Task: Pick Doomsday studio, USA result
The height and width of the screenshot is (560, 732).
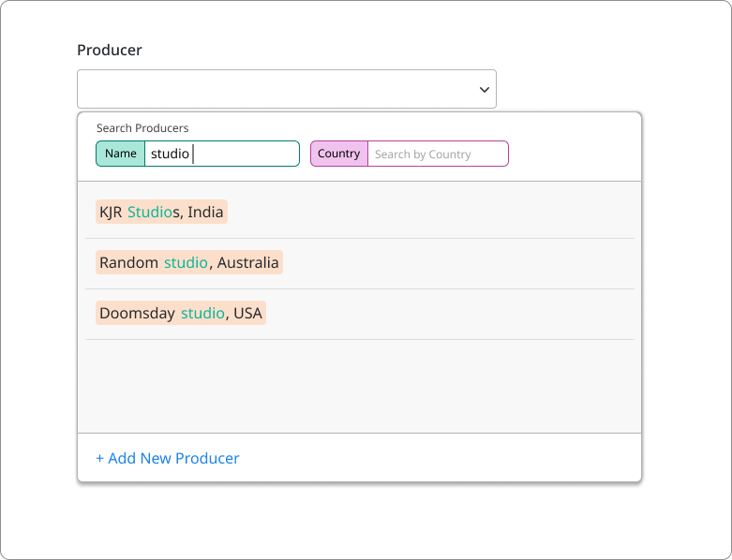Action: pos(181,313)
